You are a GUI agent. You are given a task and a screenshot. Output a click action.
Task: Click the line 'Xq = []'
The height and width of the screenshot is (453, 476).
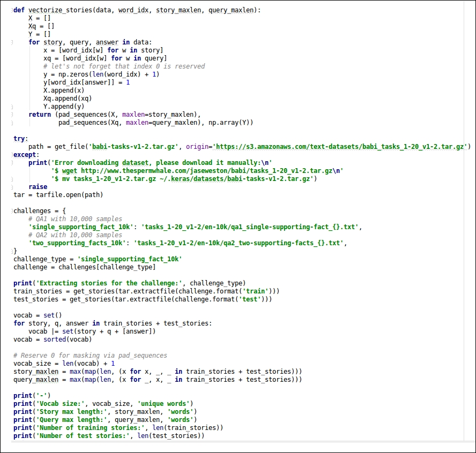point(41,26)
